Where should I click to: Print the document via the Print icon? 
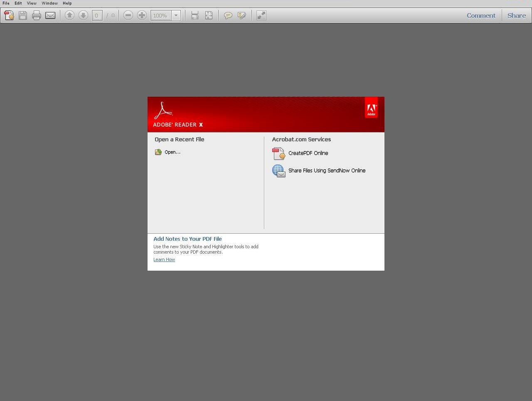pyautogui.click(x=37, y=15)
